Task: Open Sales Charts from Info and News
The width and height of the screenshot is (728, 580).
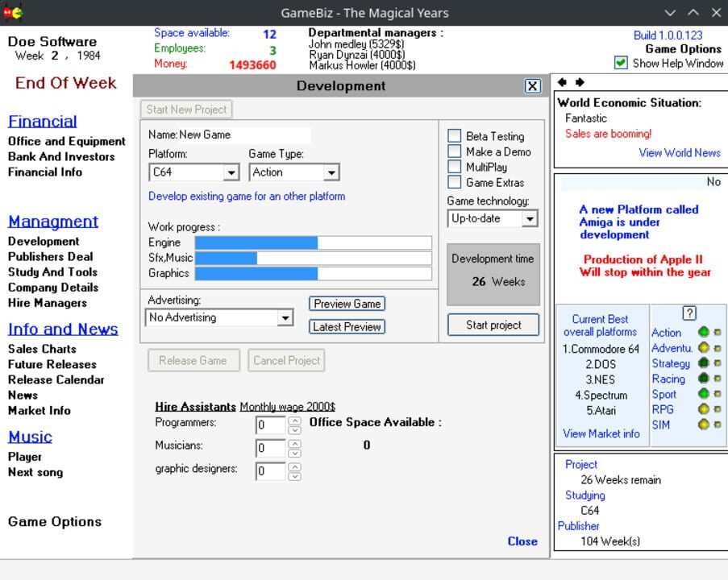Action: click(42, 349)
